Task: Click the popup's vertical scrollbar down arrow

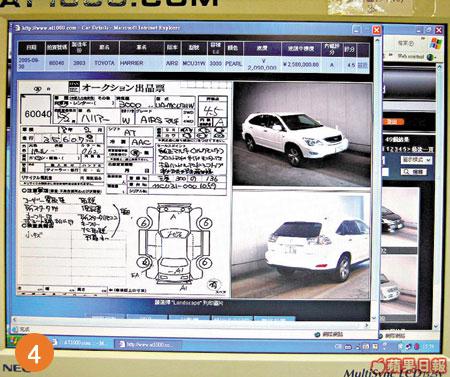Action: pyautogui.click(x=374, y=319)
